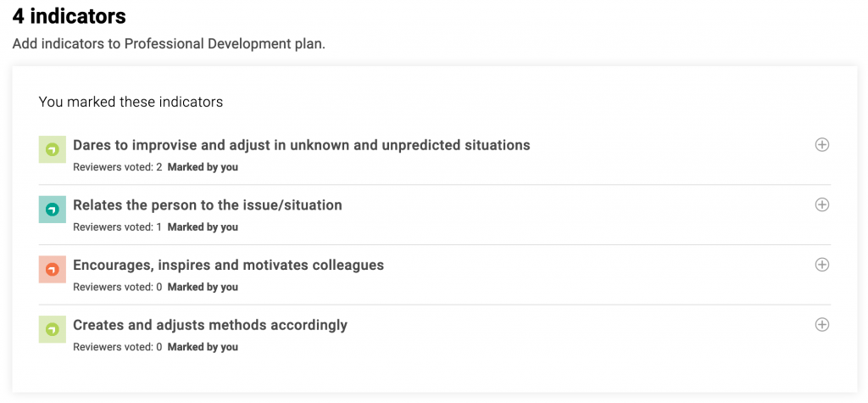Click the teal icon beside 'Relates the person'

53,210
